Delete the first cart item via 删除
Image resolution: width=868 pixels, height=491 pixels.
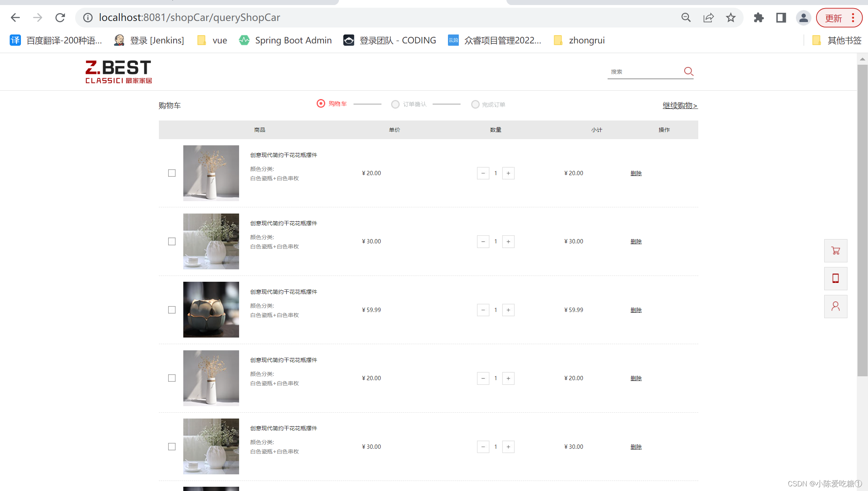[x=636, y=173]
